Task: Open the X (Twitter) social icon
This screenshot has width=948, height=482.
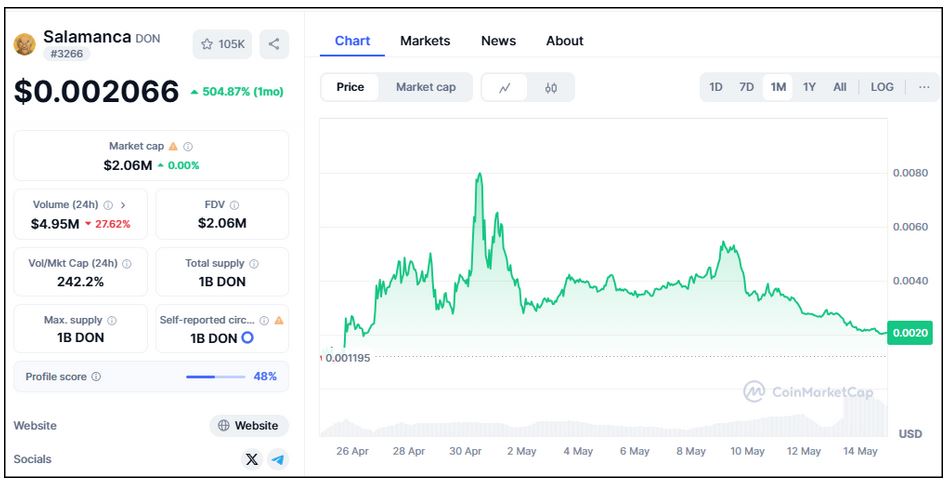Action: pos(252,460)
